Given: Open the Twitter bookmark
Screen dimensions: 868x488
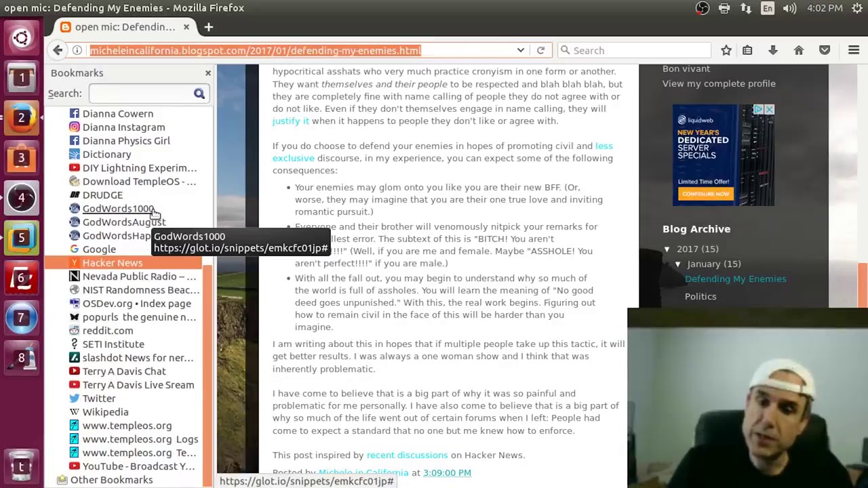Looking at the screenshot, I should 99,398.
